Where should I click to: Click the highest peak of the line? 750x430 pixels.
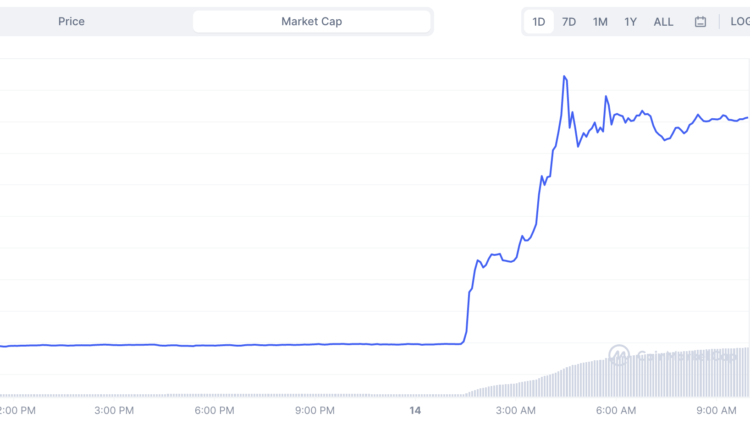tap(565, 76)
